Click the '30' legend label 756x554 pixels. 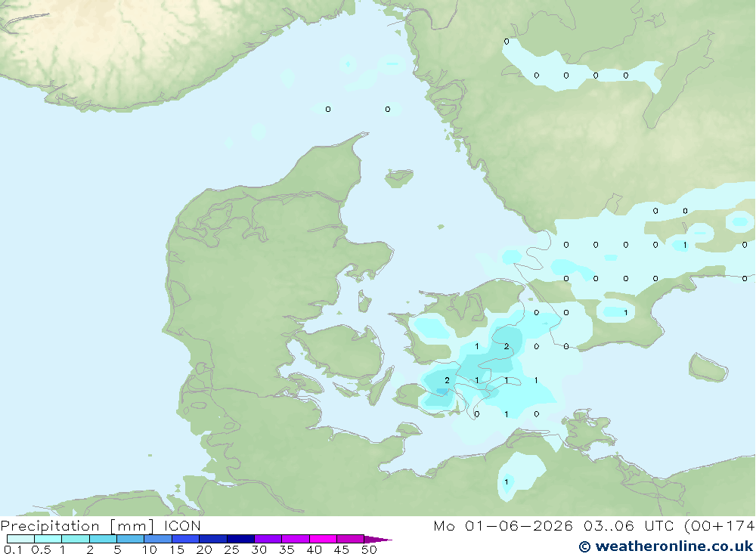[x=259, y=549]
